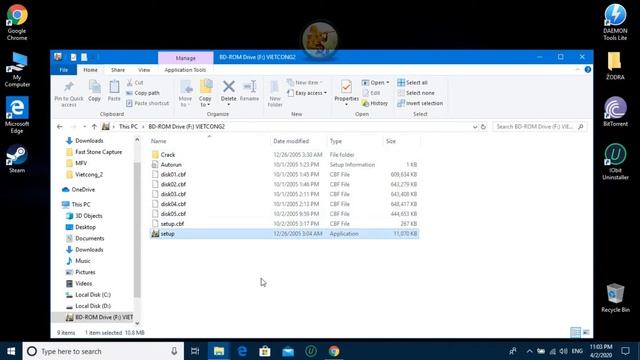Click the Manage contextual tab
Screen dimensions: 640x360
[x=185, y=58]
